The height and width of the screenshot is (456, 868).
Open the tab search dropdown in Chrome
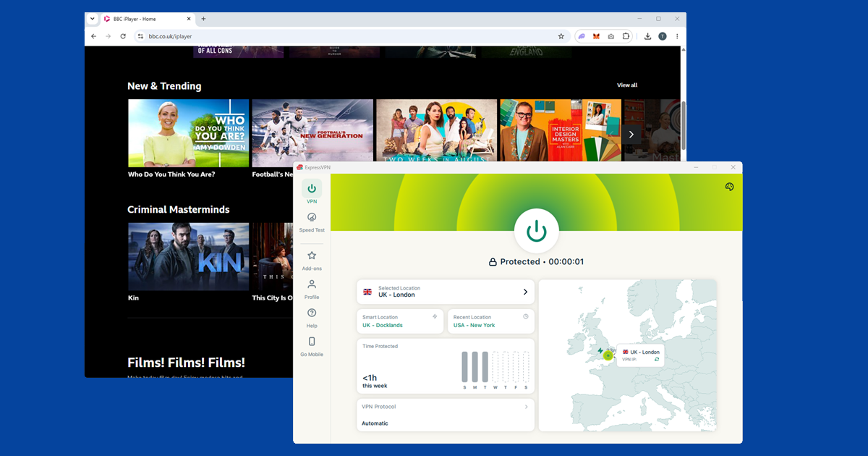pyautogui.click(x=93, y=18)
